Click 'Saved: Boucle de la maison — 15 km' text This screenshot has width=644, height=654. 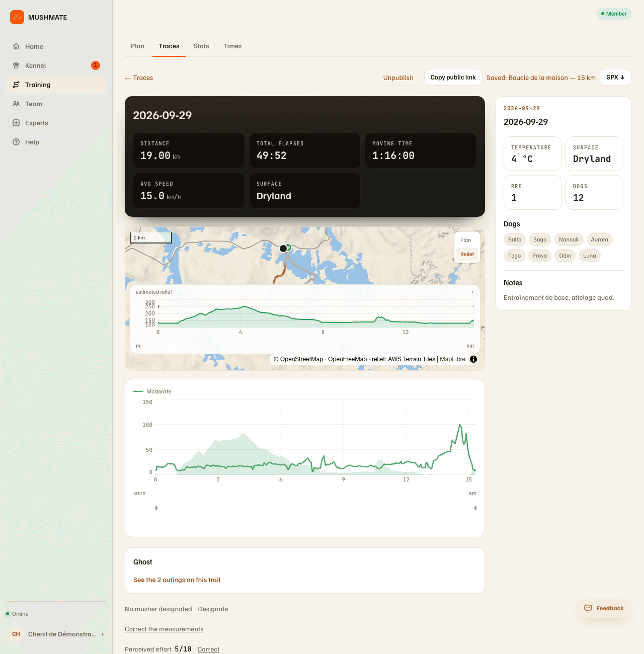(541, 78)
